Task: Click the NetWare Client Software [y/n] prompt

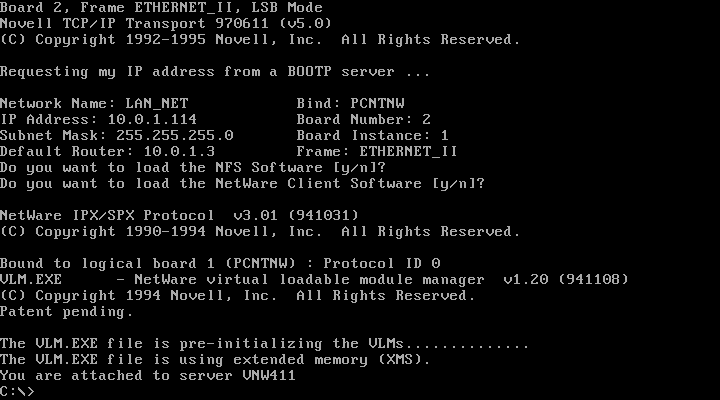Action: pyautogui.click(x=242, y=184)
